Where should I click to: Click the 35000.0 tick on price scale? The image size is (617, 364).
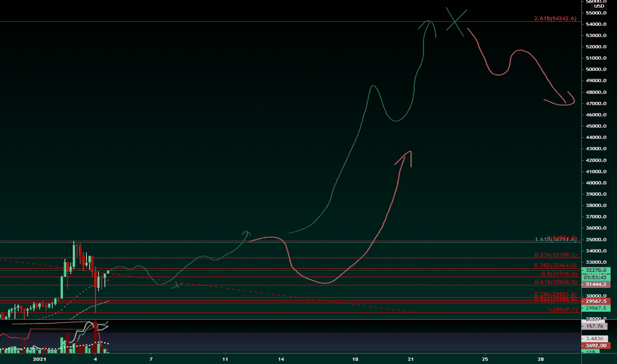pos(596,240)
